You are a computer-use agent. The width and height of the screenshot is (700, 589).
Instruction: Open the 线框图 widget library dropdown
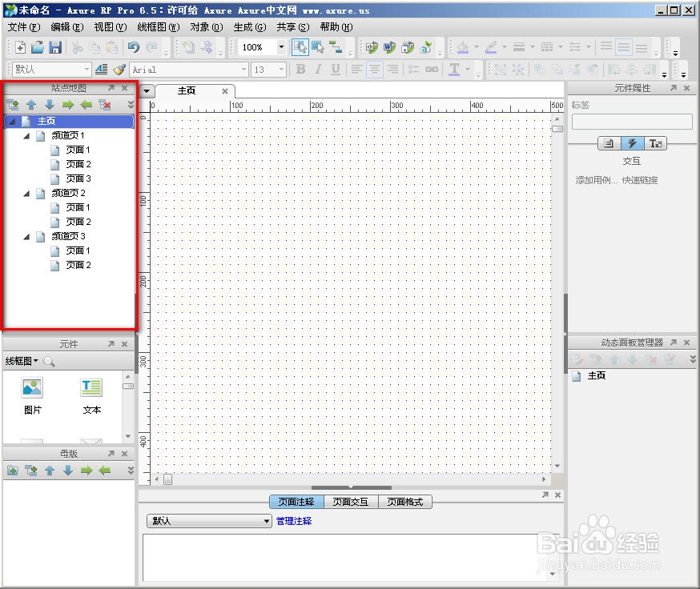22,361
